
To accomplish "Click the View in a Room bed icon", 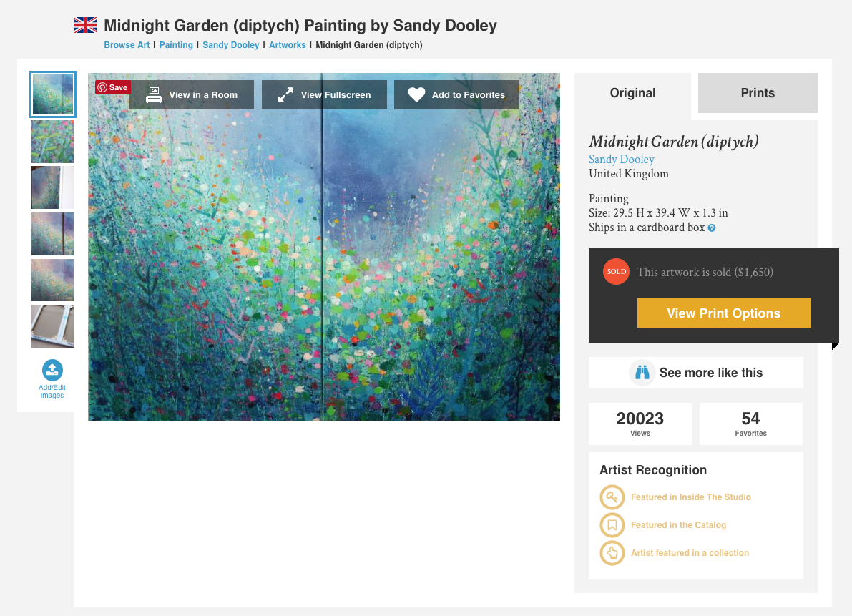I will pyautogui.click(x=155, y=95).
